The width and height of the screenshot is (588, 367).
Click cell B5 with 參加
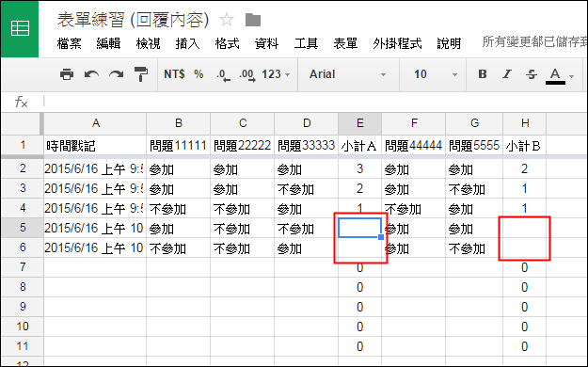(179, 228)
